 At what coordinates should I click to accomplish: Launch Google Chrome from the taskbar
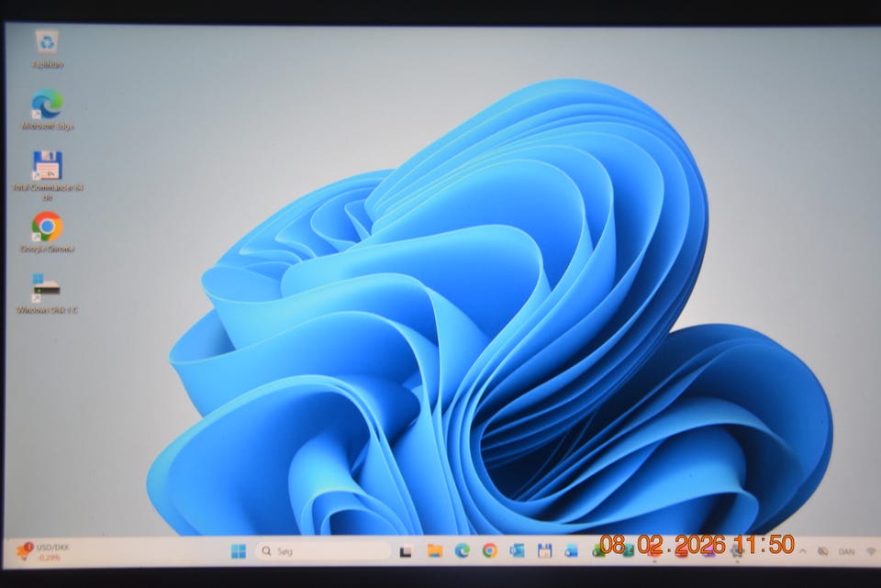tap(489, 551)
